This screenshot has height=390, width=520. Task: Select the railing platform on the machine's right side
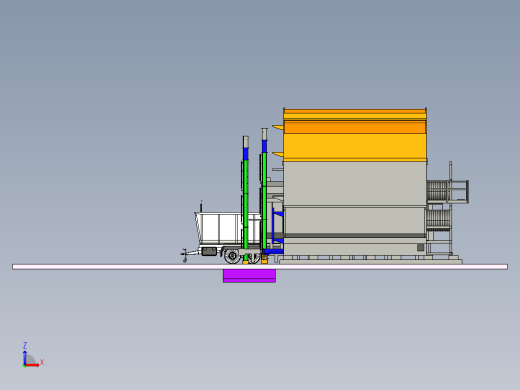(448, 192)
